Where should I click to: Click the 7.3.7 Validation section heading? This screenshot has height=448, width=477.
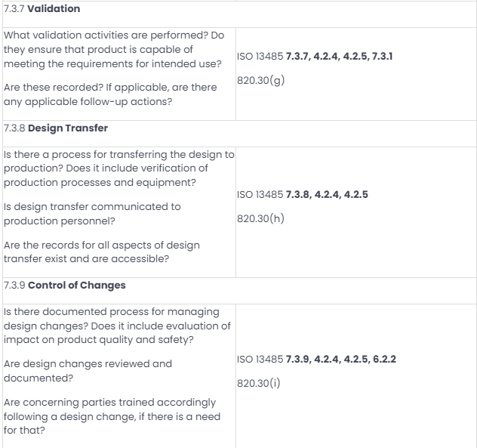[x=42, y=9]
